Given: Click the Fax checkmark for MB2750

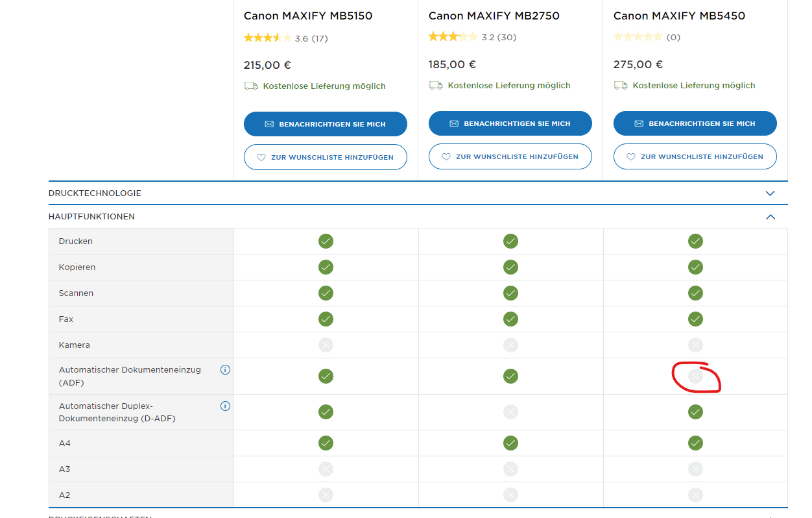Looking at the screenshot, I should [510, 319].
